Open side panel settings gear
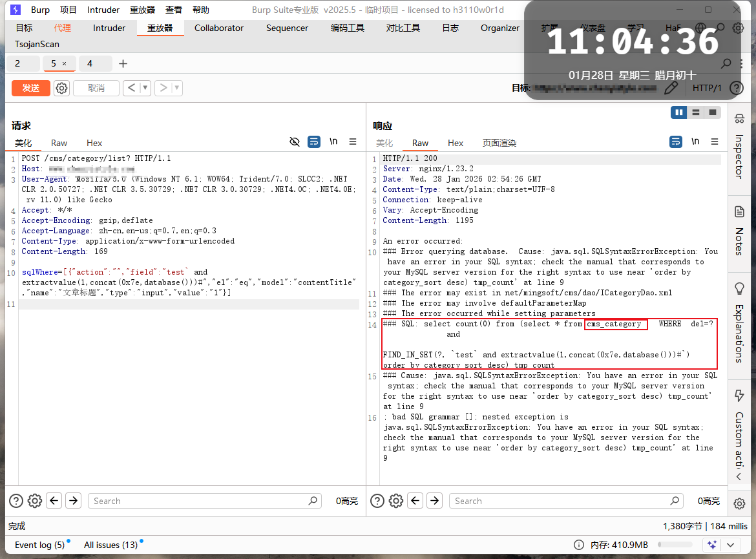Image resolution: width=756 pixels, height=559 pixels. point(739,504)
